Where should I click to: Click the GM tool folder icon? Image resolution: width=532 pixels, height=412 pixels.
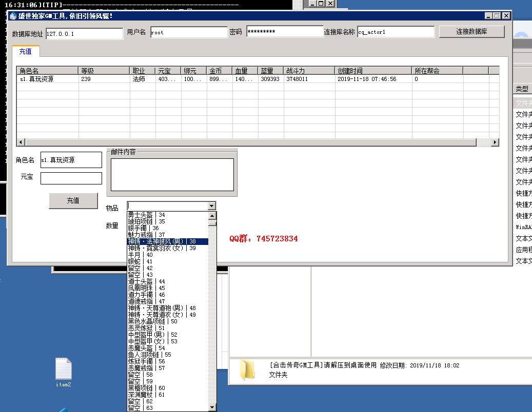coord(247,370)
